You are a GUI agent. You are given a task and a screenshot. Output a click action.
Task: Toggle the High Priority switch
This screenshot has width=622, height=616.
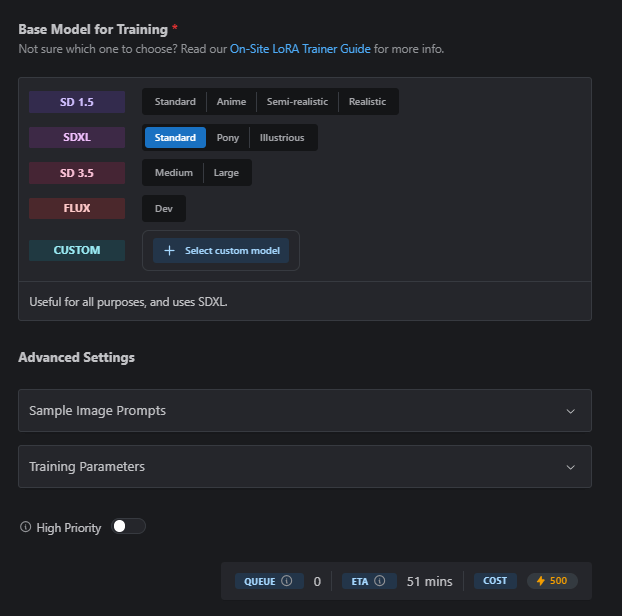129,526
